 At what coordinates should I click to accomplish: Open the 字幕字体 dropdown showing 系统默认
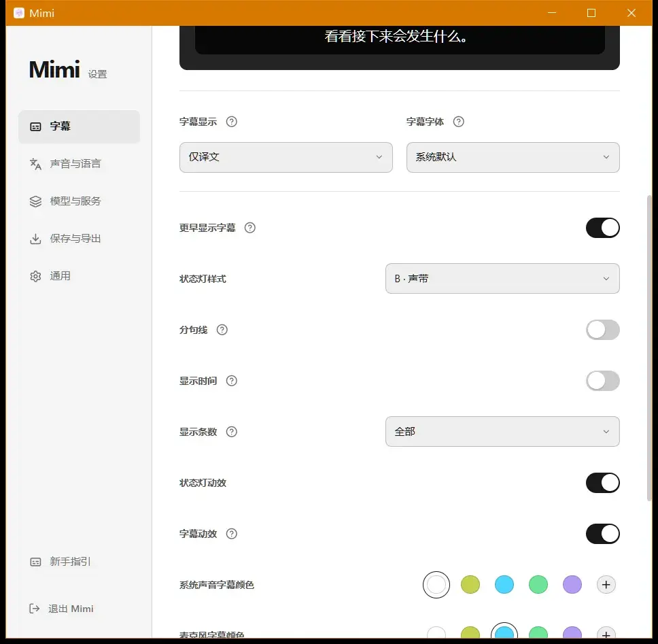(513, 157)
